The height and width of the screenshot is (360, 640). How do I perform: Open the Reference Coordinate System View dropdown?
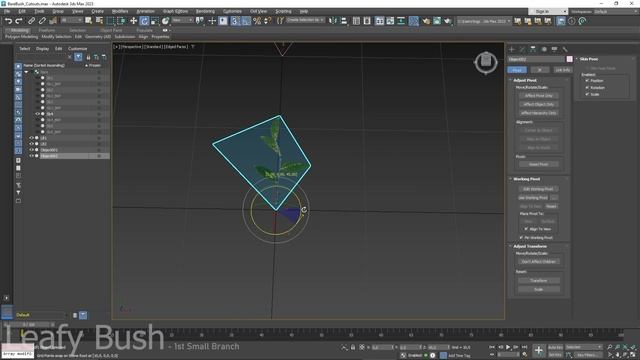click(x=182, y=20)
